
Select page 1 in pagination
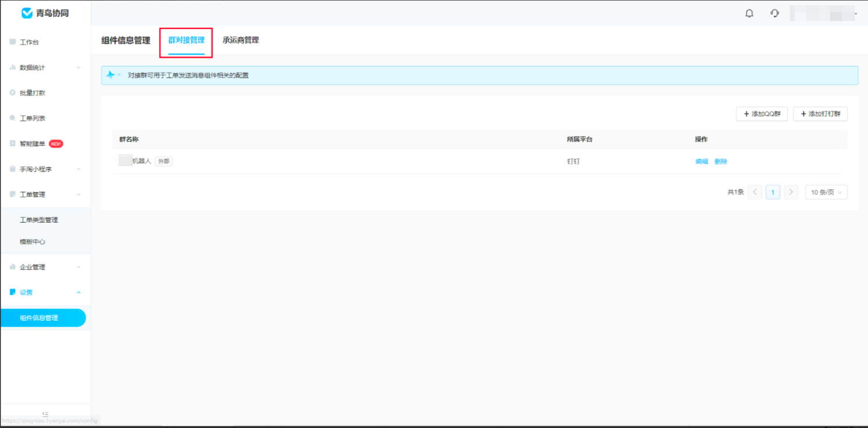click(x=773, y=192)
